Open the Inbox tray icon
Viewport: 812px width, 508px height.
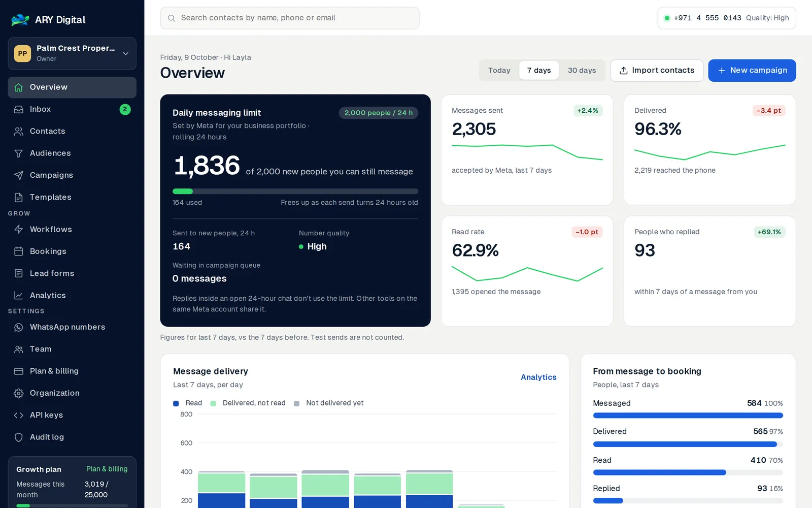point(19,109)
